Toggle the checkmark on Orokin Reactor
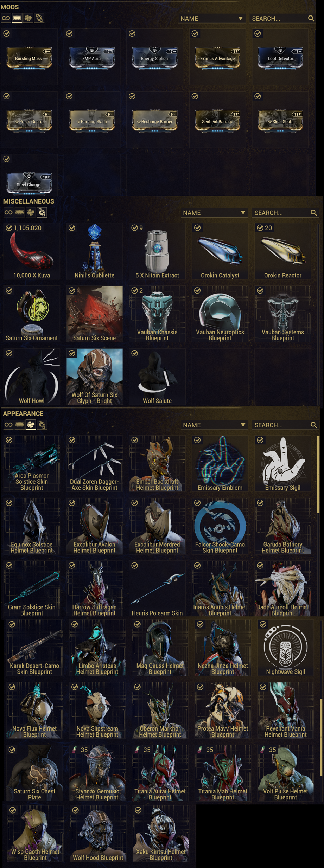The width and height of the screenshot is (324, 868). [x=260, y=228]
